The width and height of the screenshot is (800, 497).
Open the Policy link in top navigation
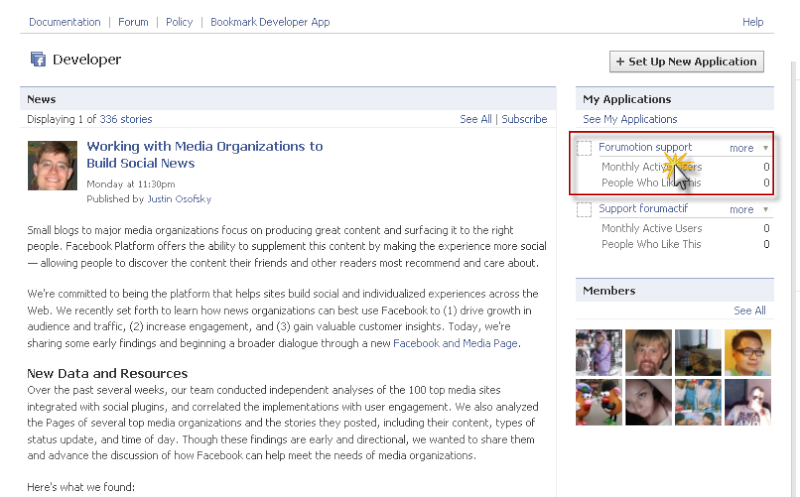click(x=179, y=22)
